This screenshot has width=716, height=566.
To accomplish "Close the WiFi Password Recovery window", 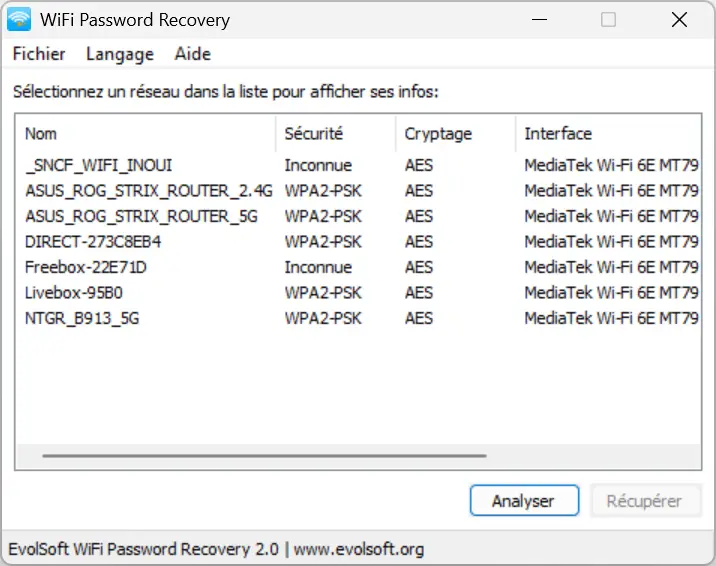I will [679, 20].
